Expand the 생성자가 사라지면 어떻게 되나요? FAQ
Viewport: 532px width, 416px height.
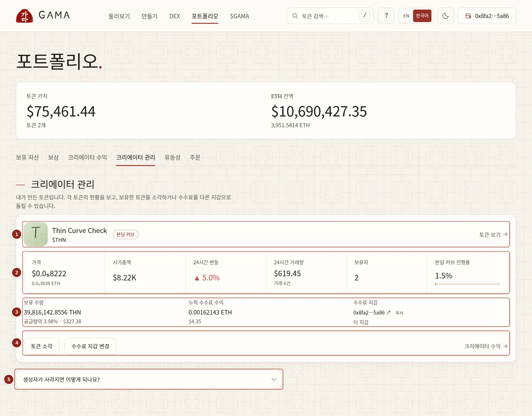tap(149, 379)
